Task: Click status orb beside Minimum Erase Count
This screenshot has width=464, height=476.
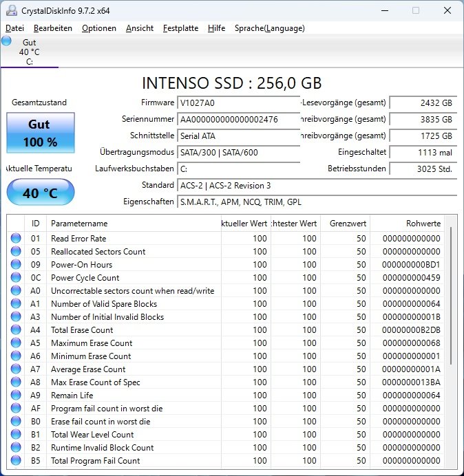Action: click(16, 356)
